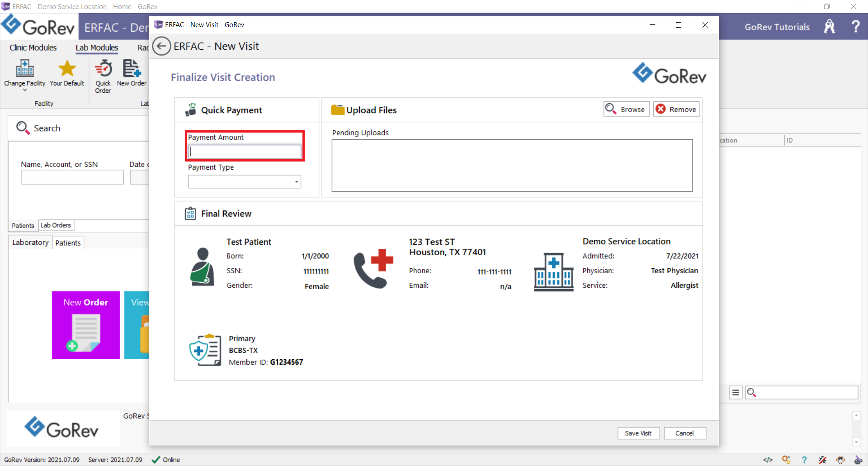Click the Test Patient name
The width and height of the screenshot is (868, 466).
click(249, 242)
